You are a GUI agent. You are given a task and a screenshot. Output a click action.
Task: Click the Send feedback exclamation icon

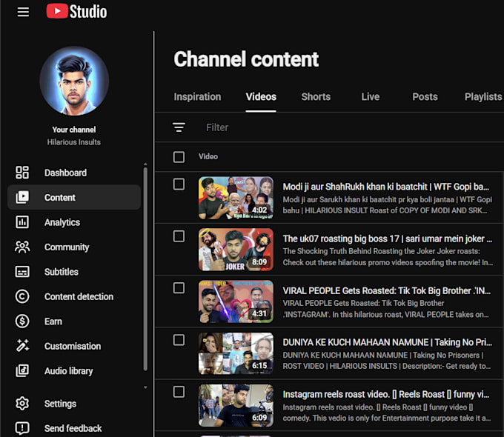(22, 428)
